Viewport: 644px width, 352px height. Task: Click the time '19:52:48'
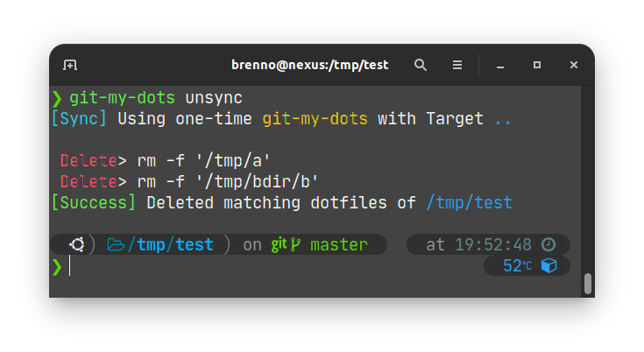point(492,245)
